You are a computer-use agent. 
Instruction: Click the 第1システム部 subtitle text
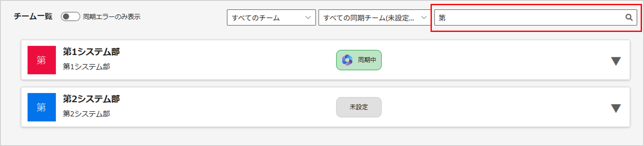[x=86, y=66]
